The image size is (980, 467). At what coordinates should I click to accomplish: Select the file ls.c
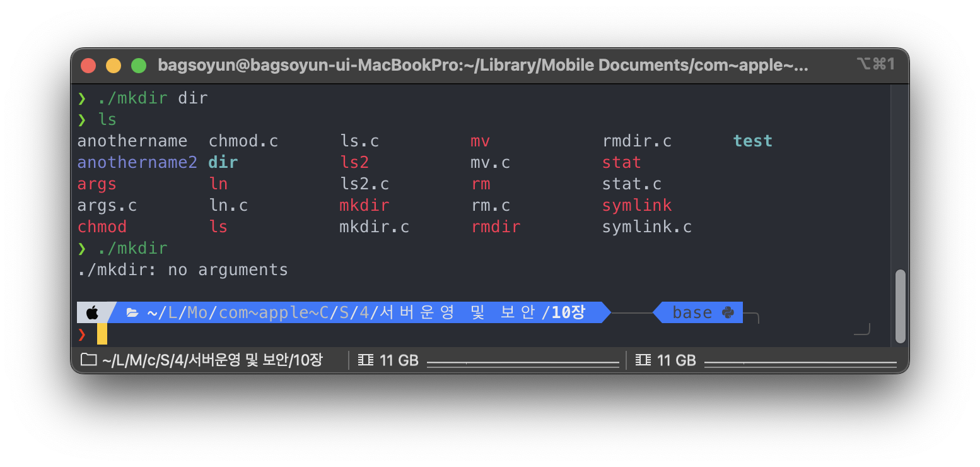click(359, 141)
